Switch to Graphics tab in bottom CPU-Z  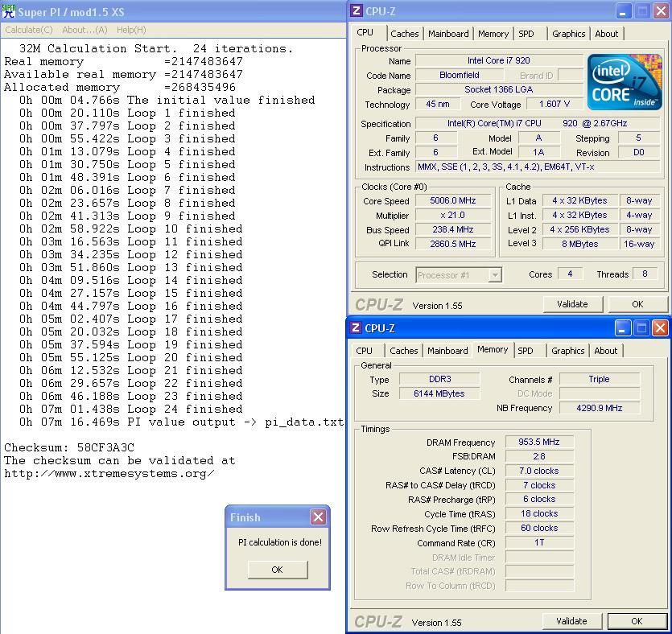click(x=568, y=351)
